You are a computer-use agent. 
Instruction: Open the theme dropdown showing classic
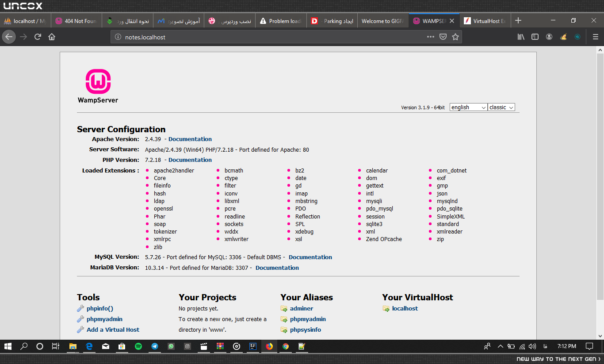coord(501,107)
